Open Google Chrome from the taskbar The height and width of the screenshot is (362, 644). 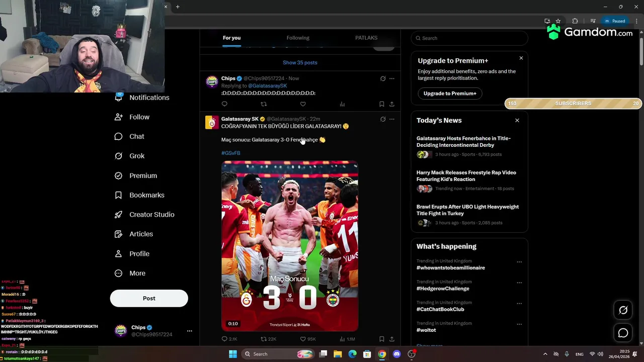[382, 354]
